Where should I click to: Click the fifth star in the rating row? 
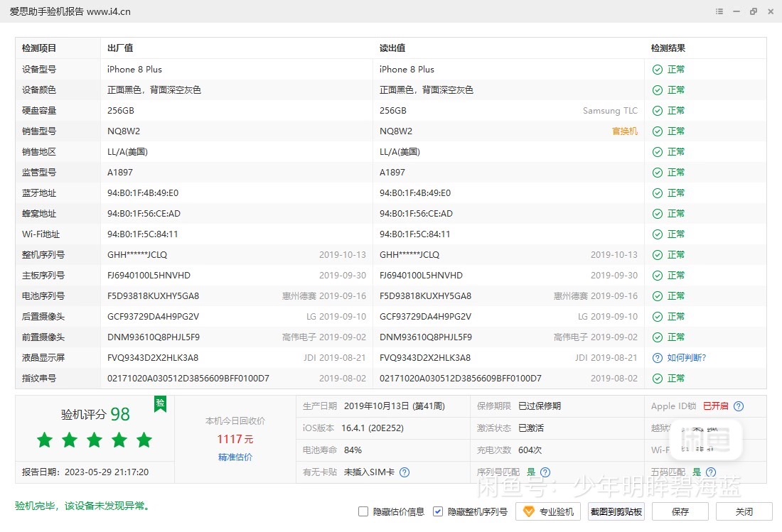click(x=144, y=440)
